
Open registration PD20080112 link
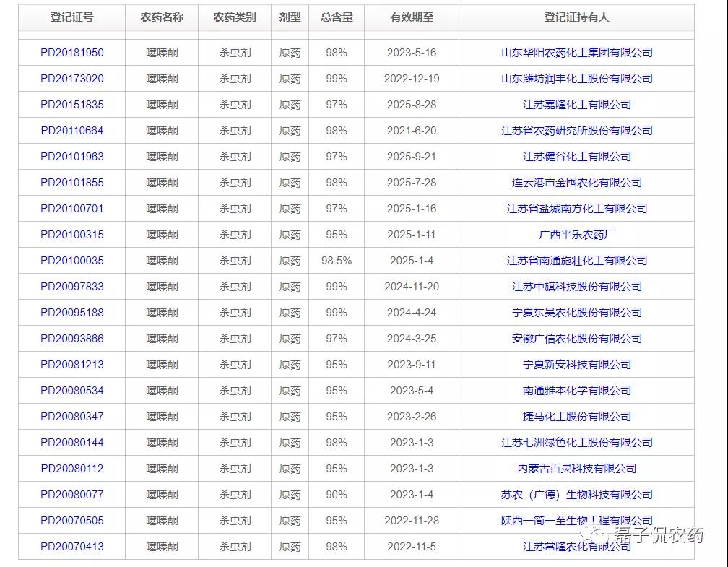[x=72, y=469]
